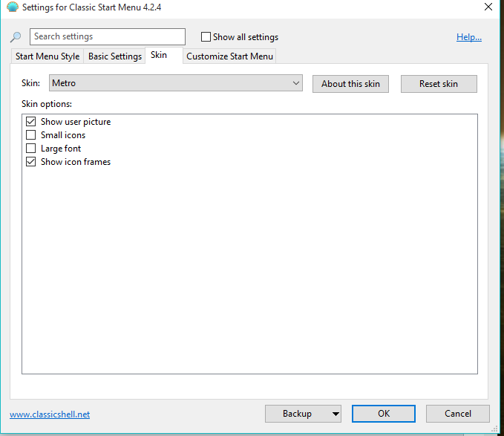This screenshot has width=504, height=436.
Task: Expand the Skin dropdown showing Metro
Action: tap(176, 83)
